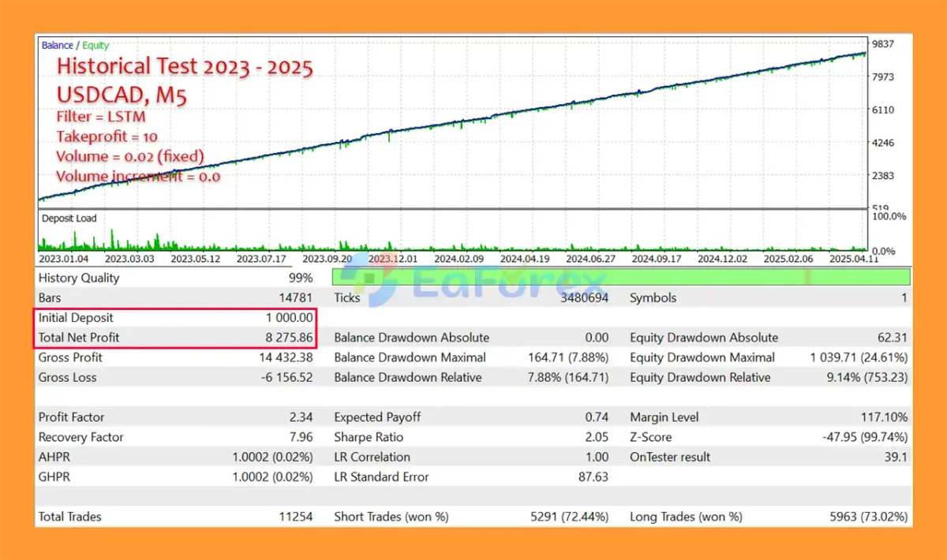The width and height of the screenshot is (947, 560).
Task: Click the Short Trades (won %) label
Action: click(391, 517)
